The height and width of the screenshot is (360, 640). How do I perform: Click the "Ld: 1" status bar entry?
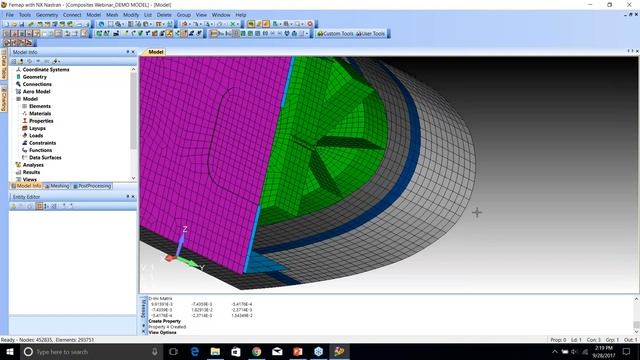576,340
